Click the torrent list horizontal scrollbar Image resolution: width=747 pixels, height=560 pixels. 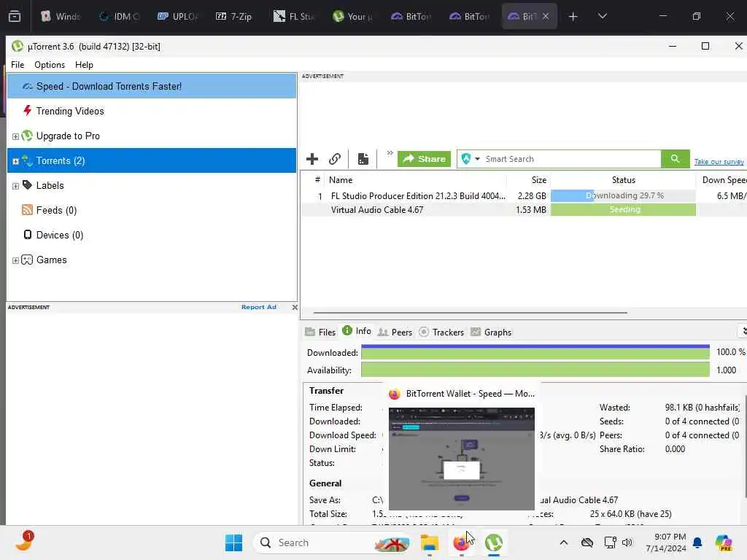471,313
